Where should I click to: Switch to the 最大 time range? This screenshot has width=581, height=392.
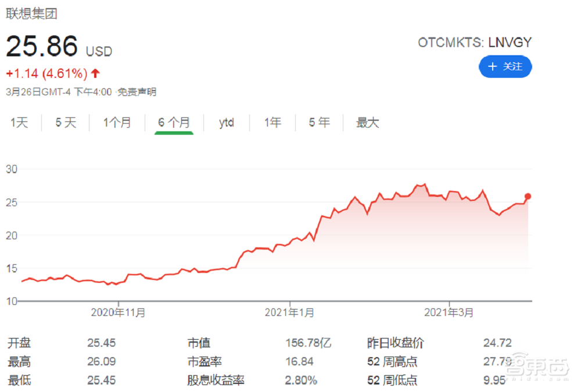(x=368, y=123)
